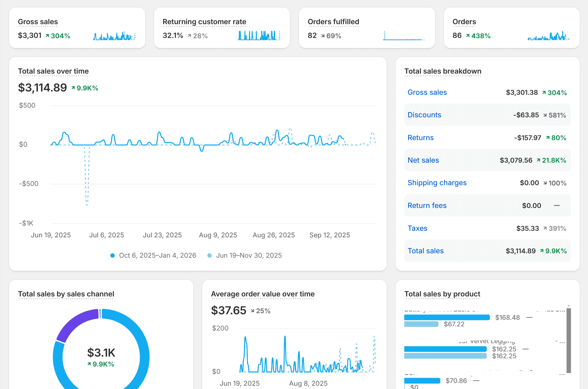Open the Return fees link
Viewport: 588px width, 389px height.
click(427, 205)
